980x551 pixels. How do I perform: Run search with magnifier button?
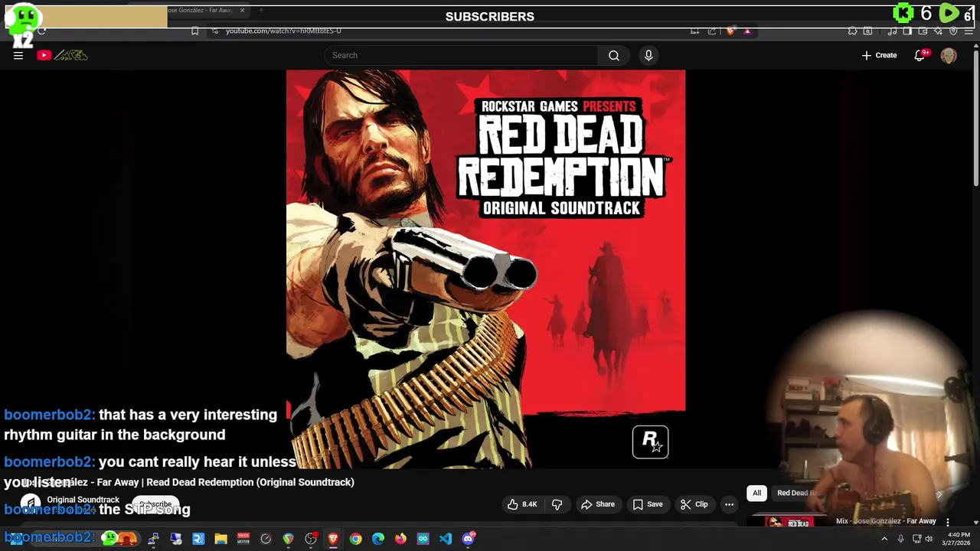click(614, 55)
